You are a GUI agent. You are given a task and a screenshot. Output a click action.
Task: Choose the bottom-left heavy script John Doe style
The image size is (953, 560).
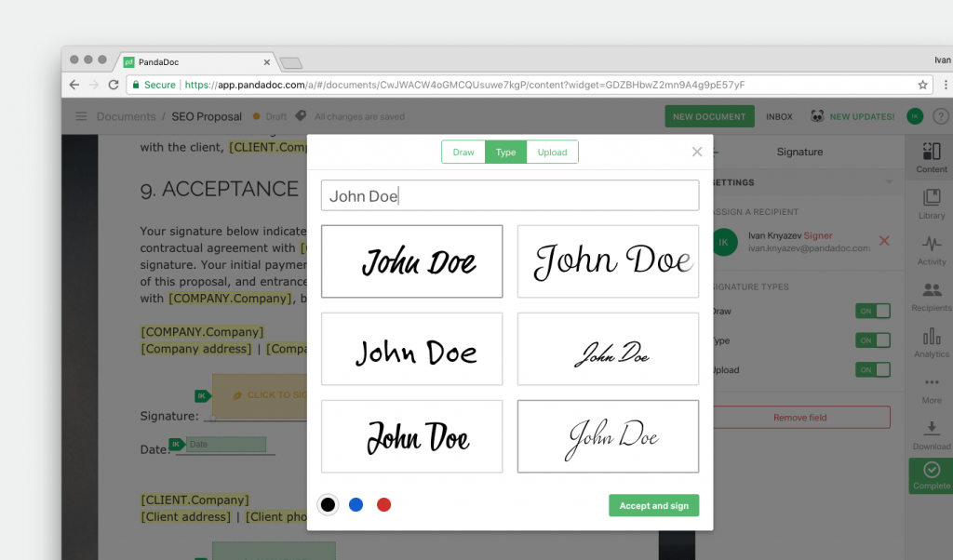[x=412, y=436]
